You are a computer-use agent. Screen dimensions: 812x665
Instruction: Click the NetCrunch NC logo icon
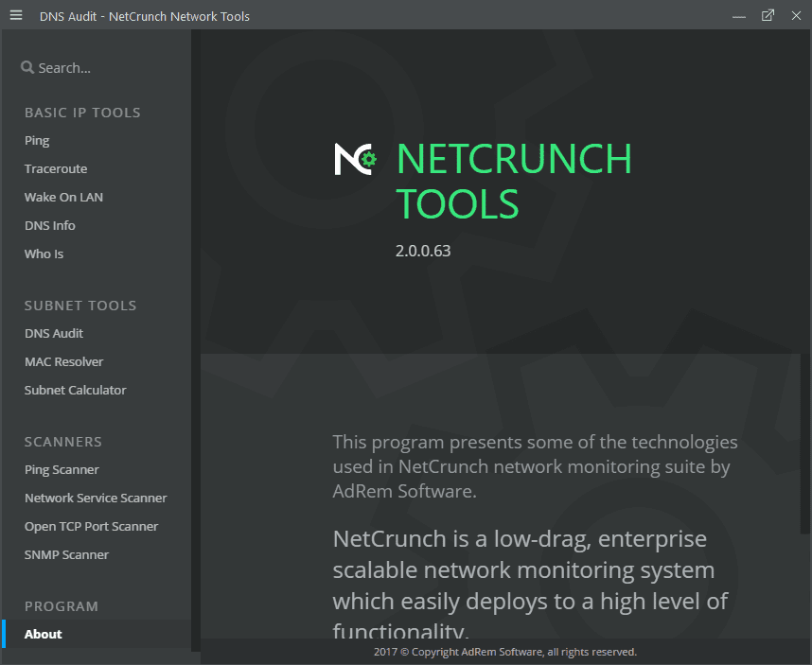[x=355, y=159]
